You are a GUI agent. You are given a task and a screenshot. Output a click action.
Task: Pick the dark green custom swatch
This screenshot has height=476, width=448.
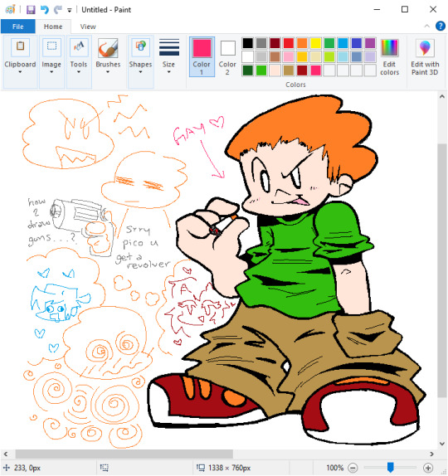247,70
